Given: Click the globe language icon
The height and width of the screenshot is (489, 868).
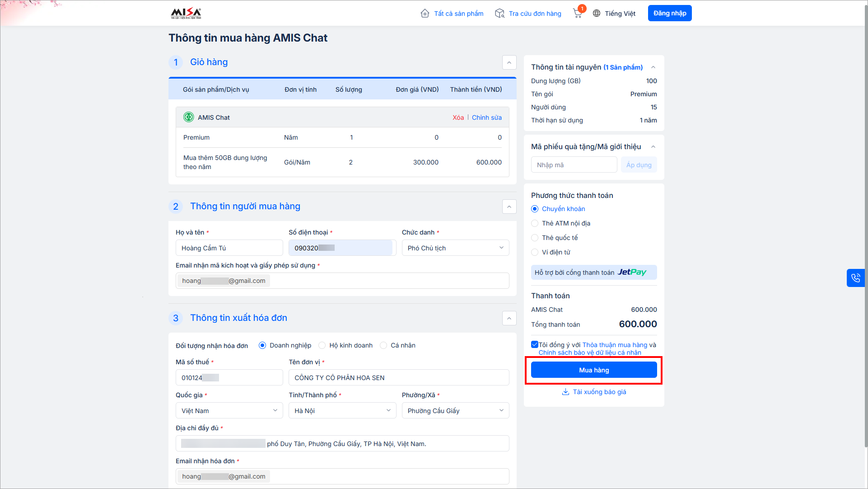Looking at the screenshot, I should [x=597, y=13].
